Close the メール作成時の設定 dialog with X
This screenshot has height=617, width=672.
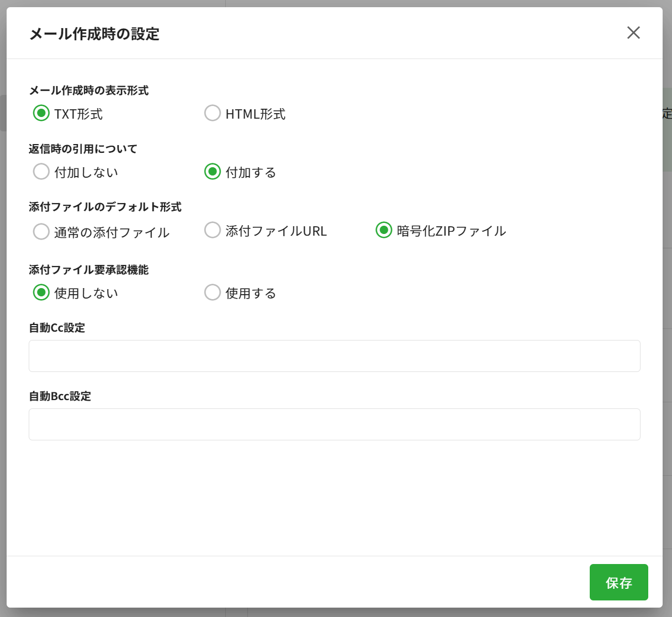point(633,33)
